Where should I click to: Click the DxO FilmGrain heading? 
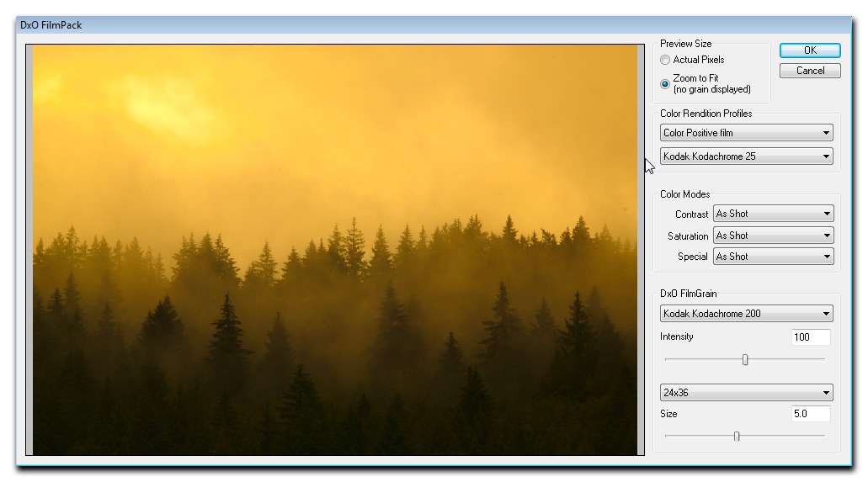[688, 294]
